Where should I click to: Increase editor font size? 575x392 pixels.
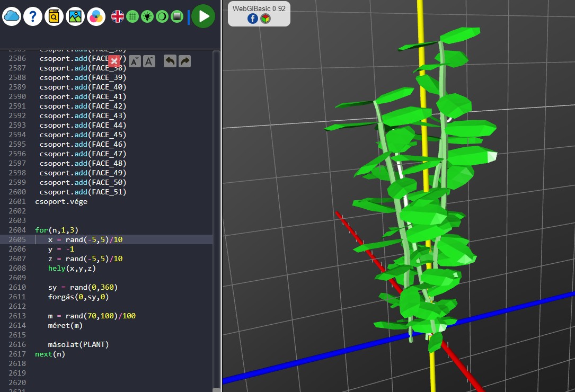[x=149, y=61]
